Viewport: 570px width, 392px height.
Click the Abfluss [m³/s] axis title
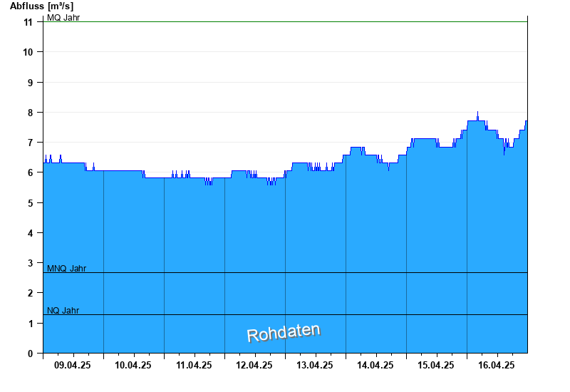tap(41, 6)
